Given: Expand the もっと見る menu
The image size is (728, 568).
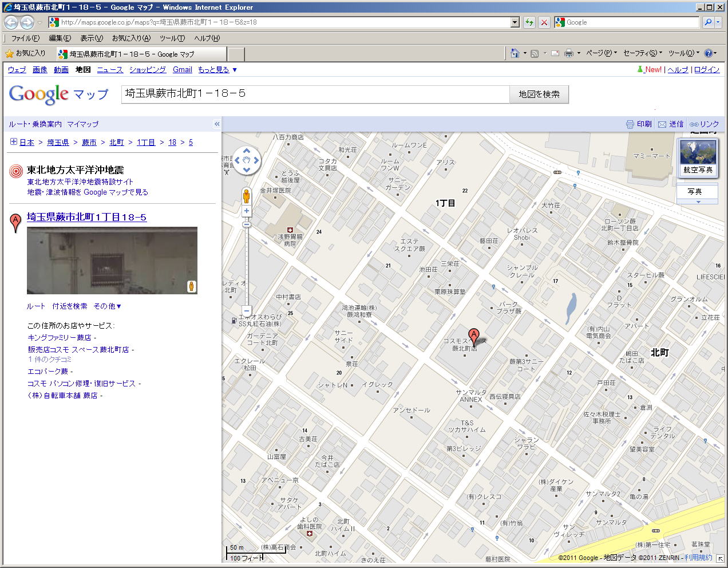Looking at the screenshot, I should click(217, 70).
